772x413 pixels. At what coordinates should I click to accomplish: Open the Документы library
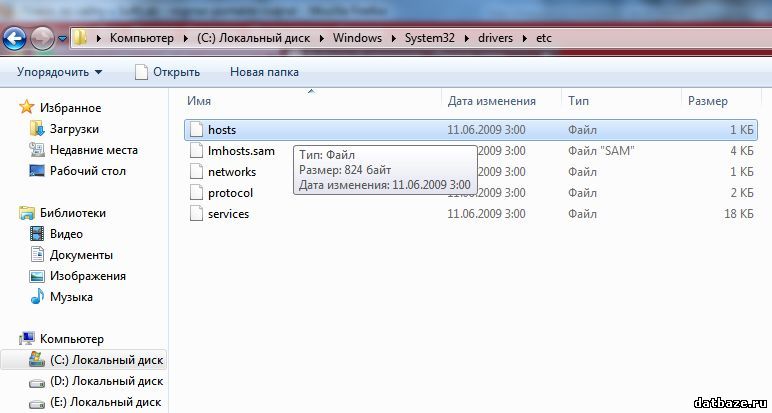point(81,255)
